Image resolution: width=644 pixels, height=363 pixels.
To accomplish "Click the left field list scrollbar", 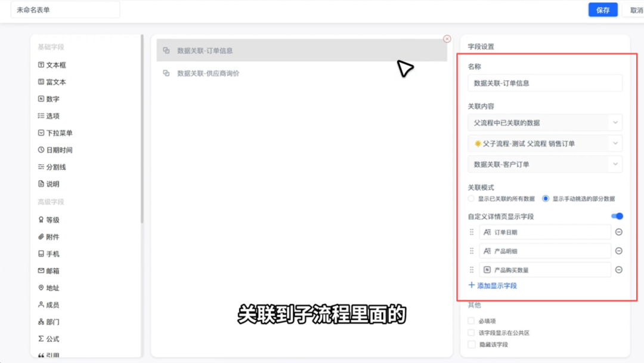I will pos(142,129).
